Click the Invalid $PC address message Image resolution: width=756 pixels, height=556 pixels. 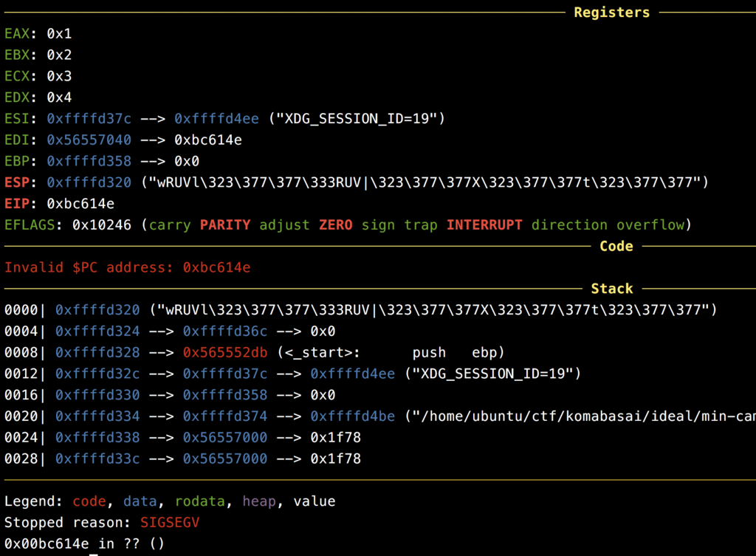(127, 267)
